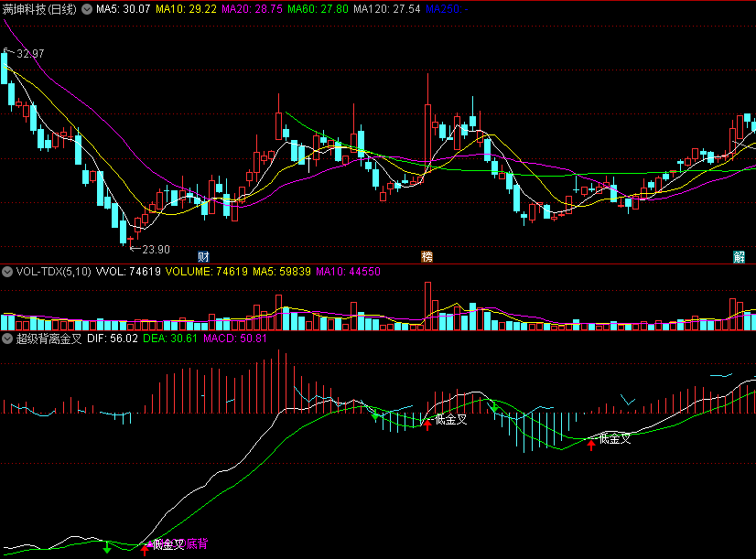756x559 pixels.
Task: Click the MA250 label
Action: coord(447,9)
